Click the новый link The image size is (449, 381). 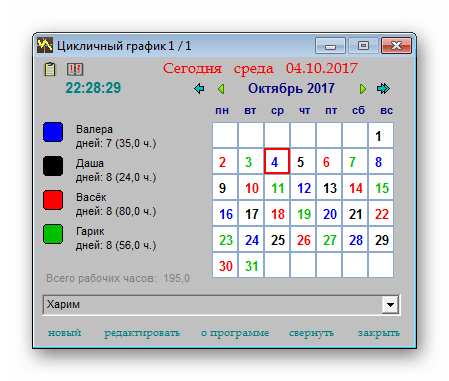point(65,333)
